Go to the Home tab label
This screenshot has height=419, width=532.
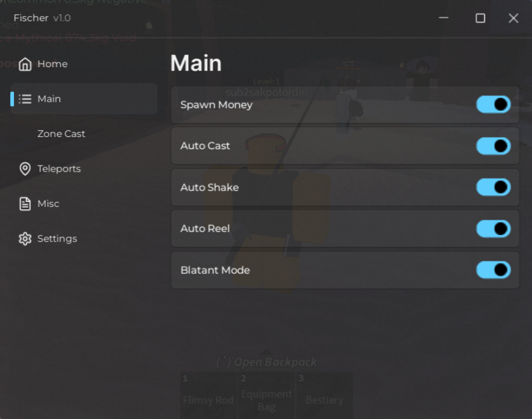tap(53, 64)
